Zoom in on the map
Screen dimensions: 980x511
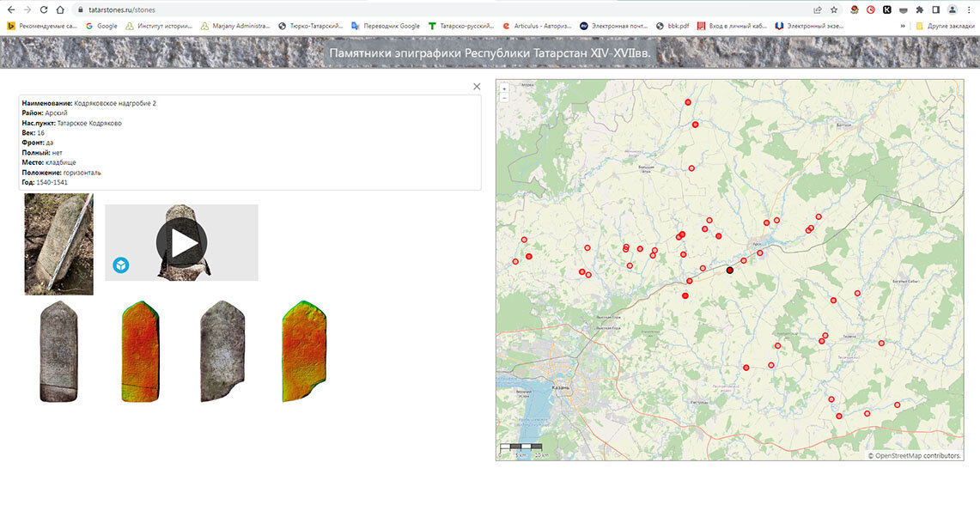[504, 89]
